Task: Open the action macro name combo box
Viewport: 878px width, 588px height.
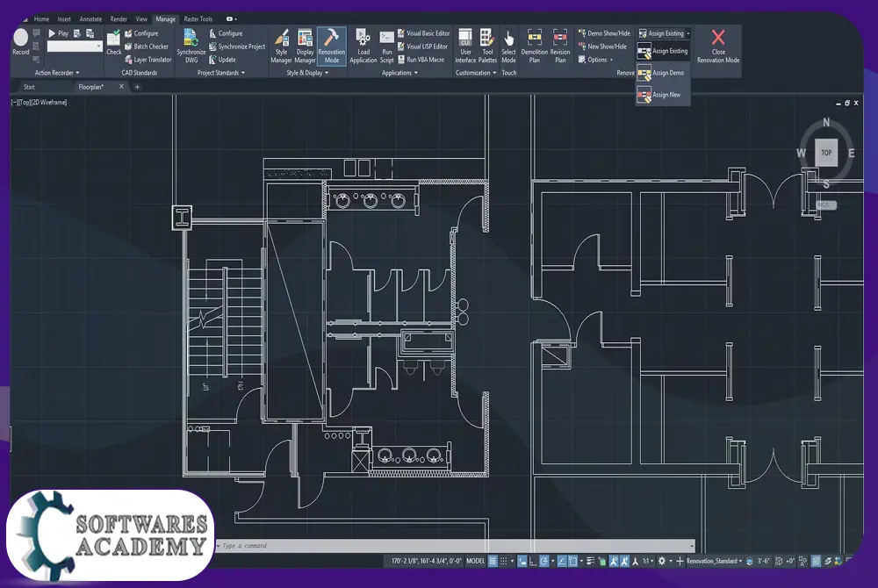Action: pyautogui.click(x=75, y=47)
